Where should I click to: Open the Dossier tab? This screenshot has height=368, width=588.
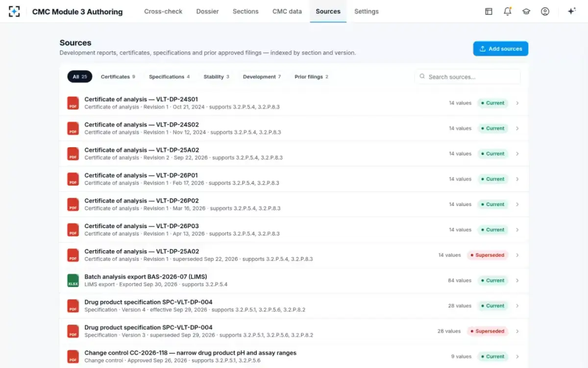[x=208, y=11]
